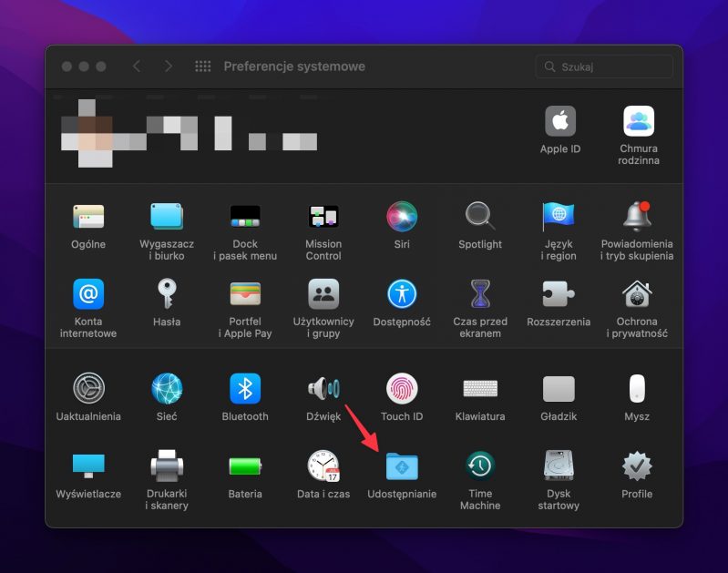Open Klawiatura keyboard preferences
Viewport: 728px width, 573px height.
pos(480,388)
